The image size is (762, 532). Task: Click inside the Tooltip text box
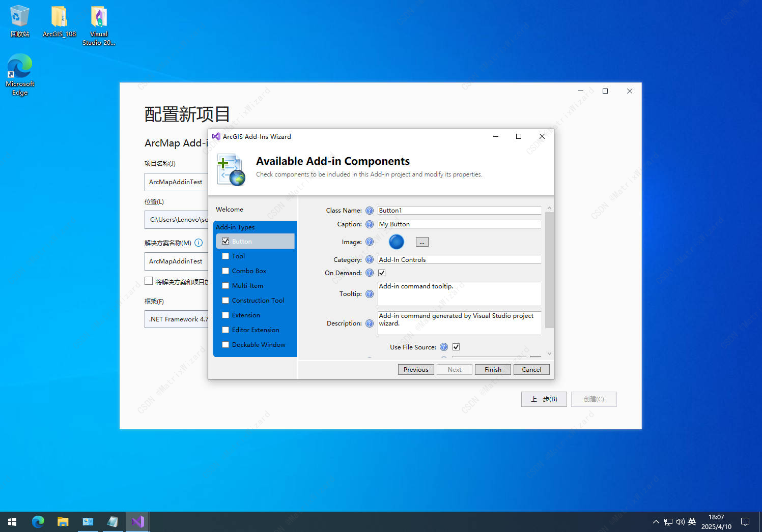click(459, 294)
